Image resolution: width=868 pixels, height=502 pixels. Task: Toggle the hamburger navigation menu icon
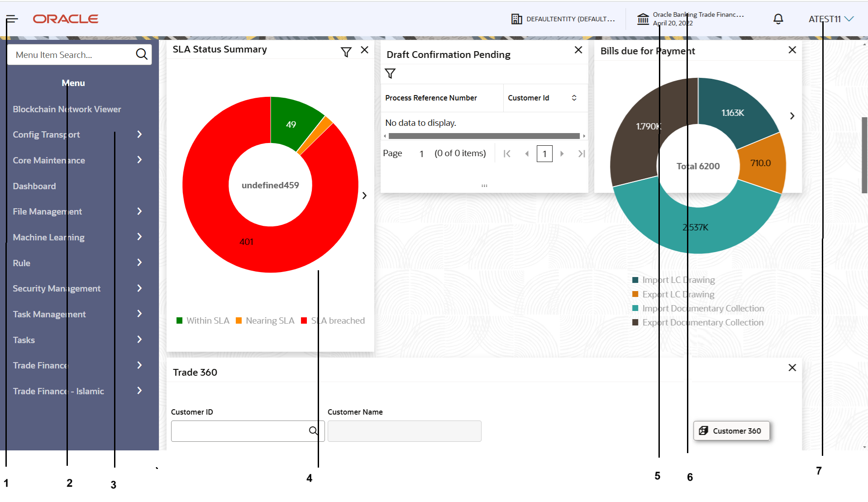pos(12,19)
